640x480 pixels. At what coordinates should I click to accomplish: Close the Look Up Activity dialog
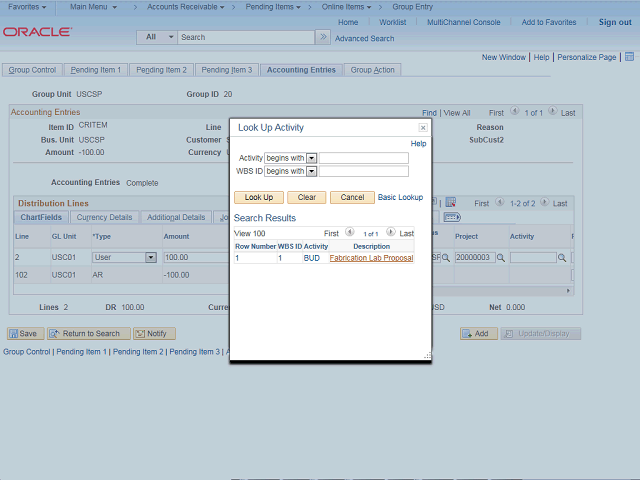(x=423, y=128)
